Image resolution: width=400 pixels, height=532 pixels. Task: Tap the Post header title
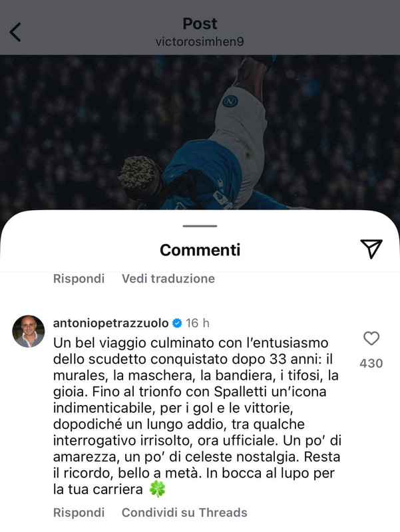[x=200, y=23]
